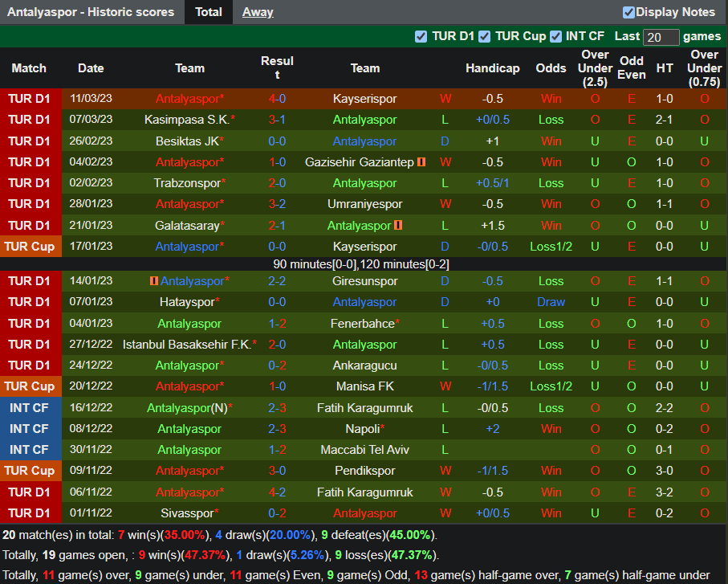Image resolution: width=728 pixels, height=584 pixels.
Task: Click red card icon beside Antalyaspor on 21/01/23
Action: (398, 226)
